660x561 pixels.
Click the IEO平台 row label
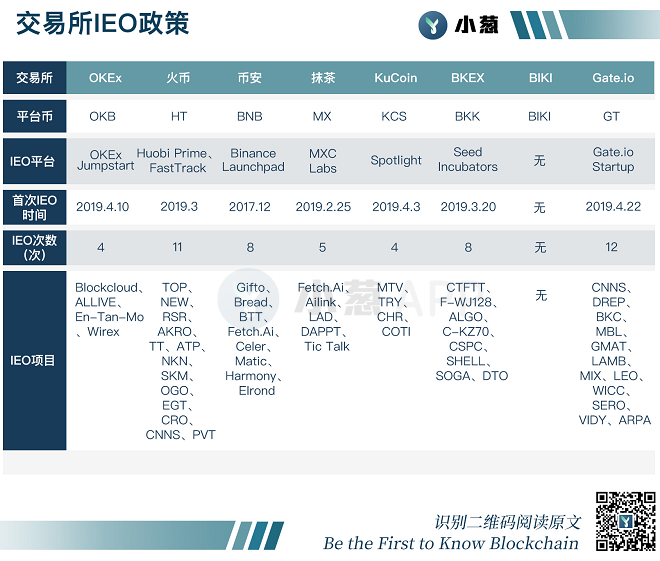[x=34, y=160]
